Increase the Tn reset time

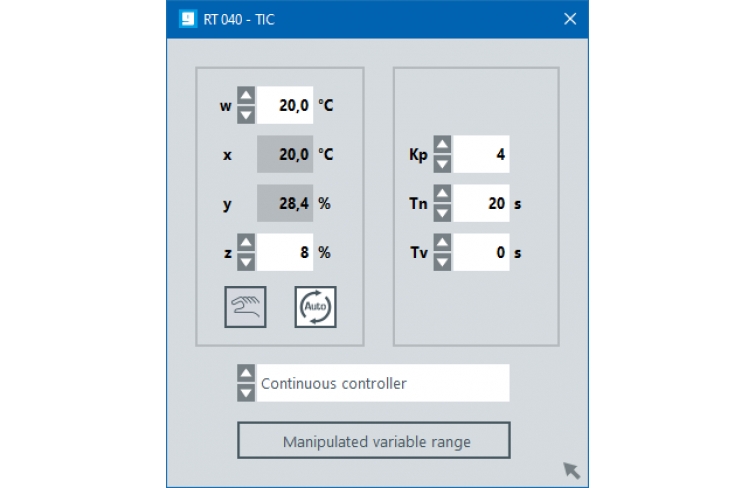pyautogui.click(x=443, y=194)
